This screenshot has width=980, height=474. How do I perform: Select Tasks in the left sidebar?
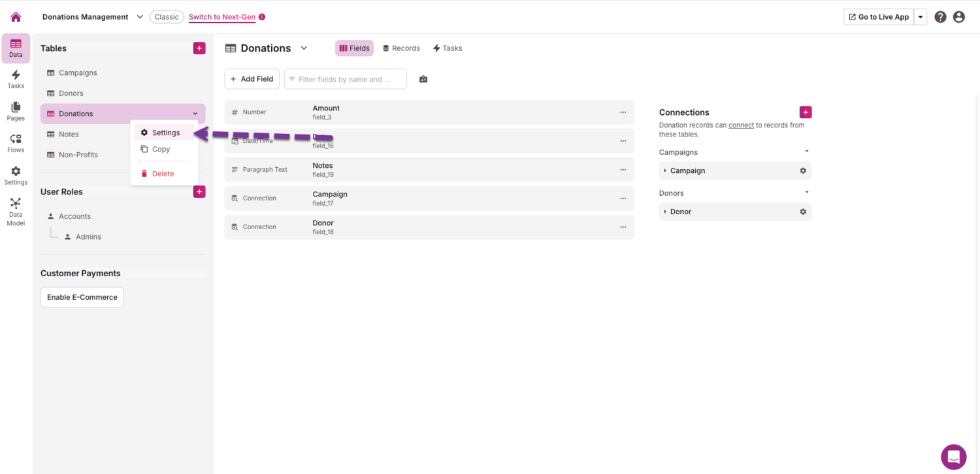coord(15,79)
